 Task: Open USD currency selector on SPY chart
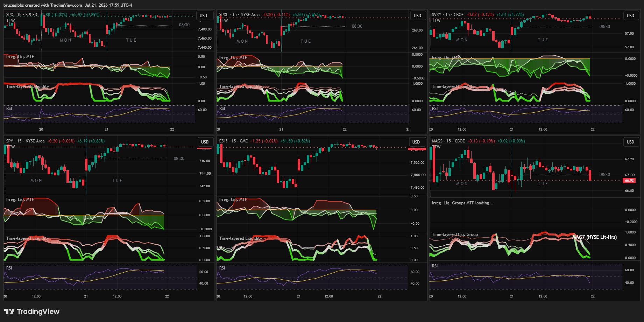(205, 142)
